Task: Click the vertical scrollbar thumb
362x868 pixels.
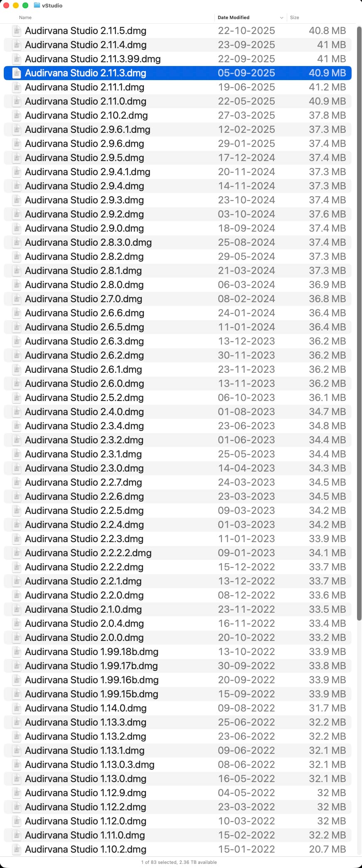Action: [359, 332]
